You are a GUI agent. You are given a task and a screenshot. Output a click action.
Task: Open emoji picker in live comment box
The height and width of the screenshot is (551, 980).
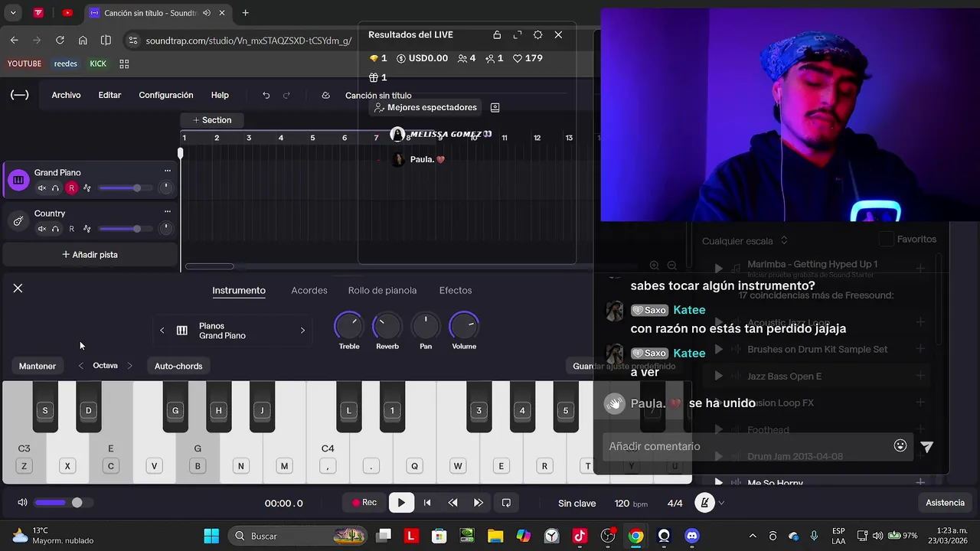click(900, 445)
